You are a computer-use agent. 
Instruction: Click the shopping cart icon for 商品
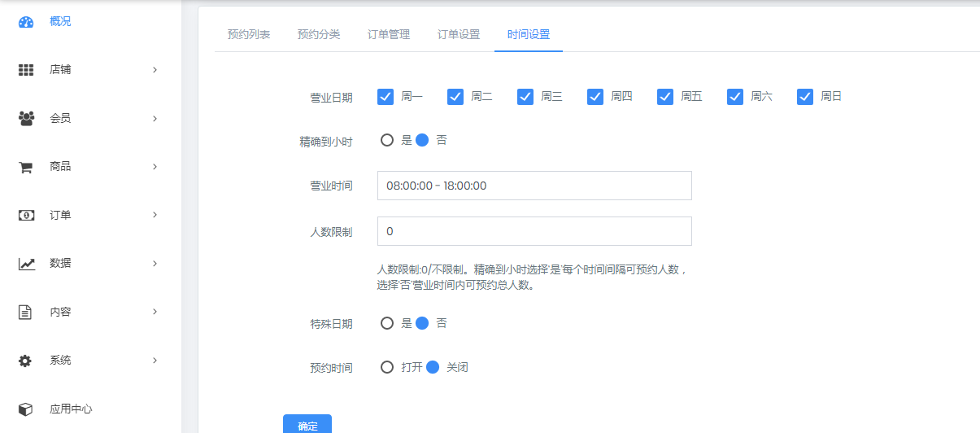[x=26, y=167]
